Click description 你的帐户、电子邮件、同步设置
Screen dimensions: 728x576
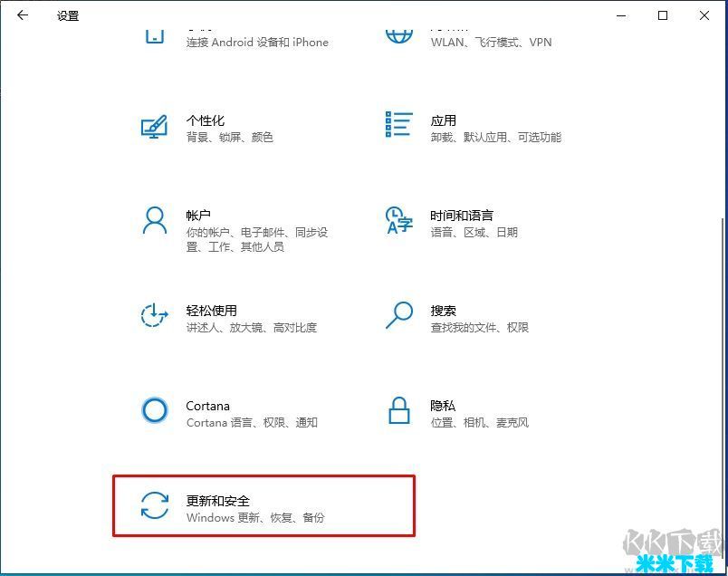[x=257, y=239]
